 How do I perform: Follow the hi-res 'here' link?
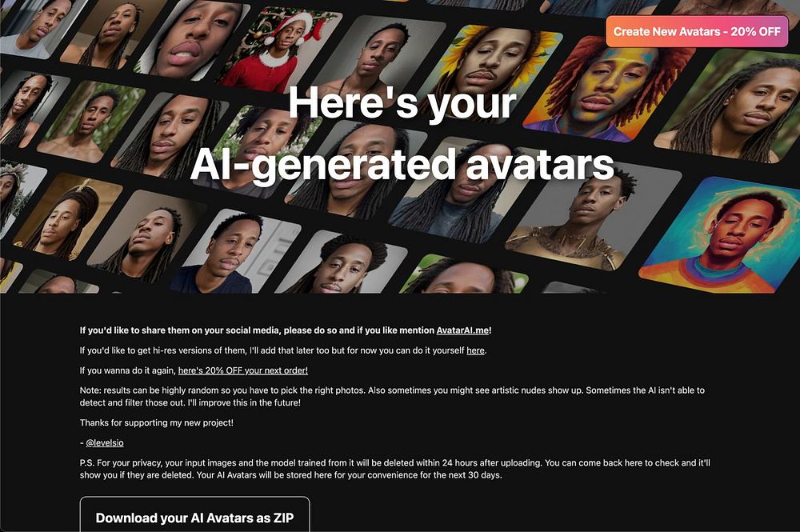[475, 351]
